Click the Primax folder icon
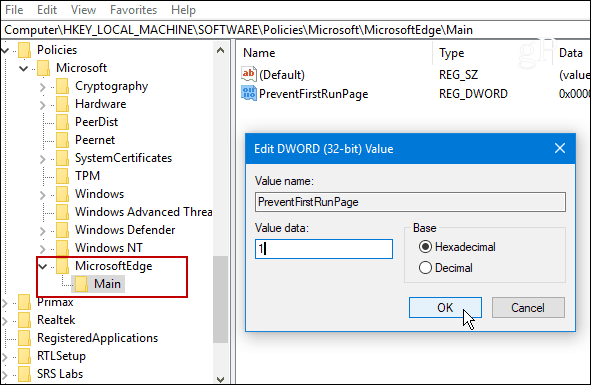Viewport: 591px width, 385px height. tap(24, 302)
